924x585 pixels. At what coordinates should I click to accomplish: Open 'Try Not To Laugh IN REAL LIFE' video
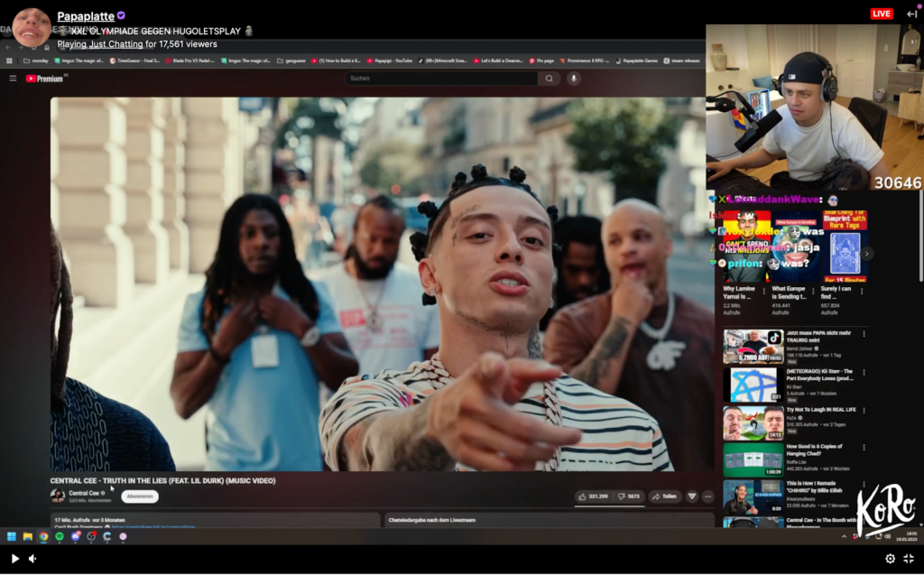pos(753,422)
